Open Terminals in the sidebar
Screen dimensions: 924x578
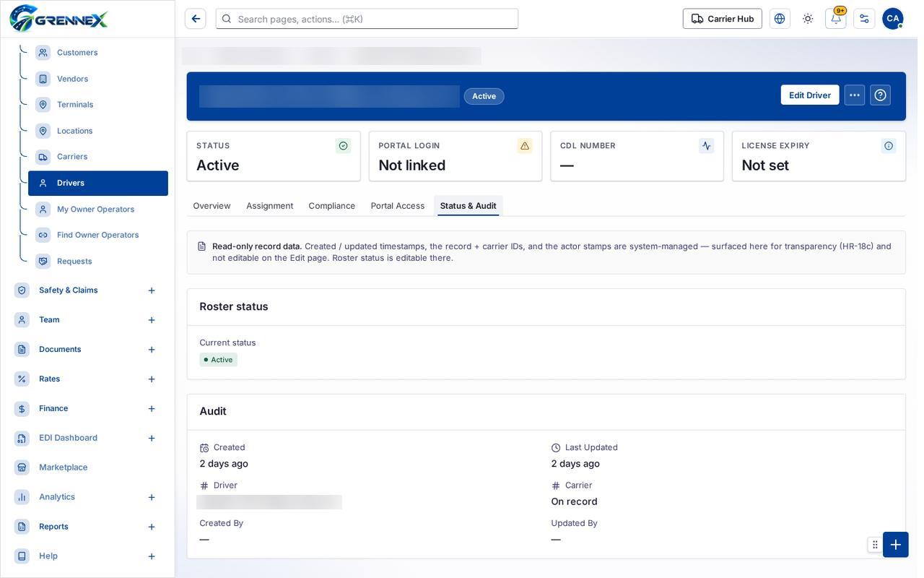98,105
